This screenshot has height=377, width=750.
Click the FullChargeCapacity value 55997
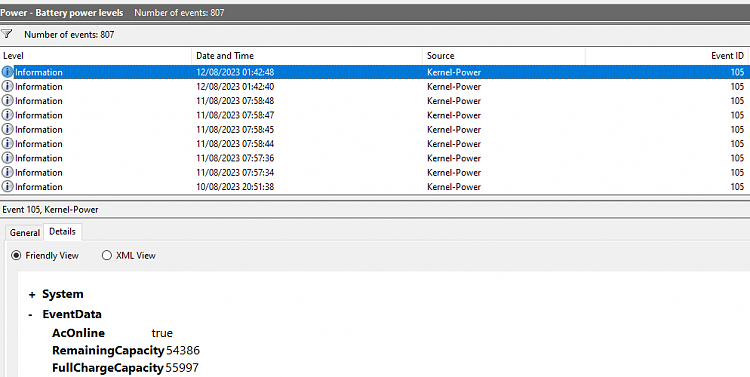[x=182, y=368]
